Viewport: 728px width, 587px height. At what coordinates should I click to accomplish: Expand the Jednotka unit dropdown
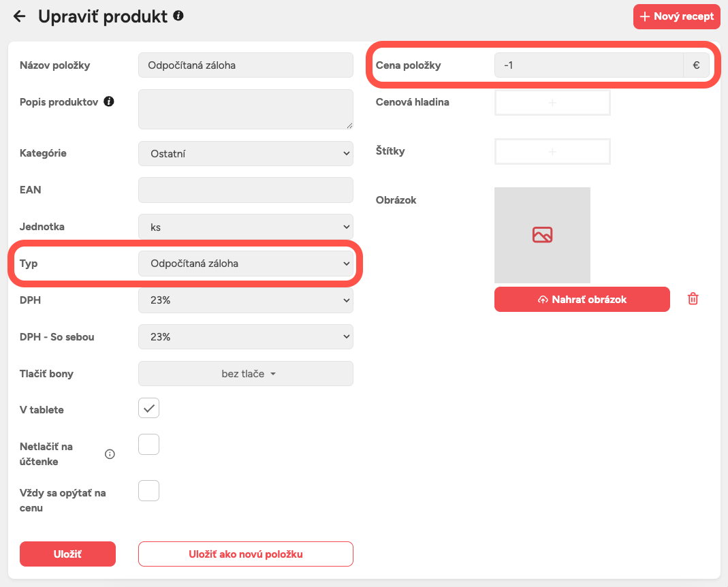point(245,227)
